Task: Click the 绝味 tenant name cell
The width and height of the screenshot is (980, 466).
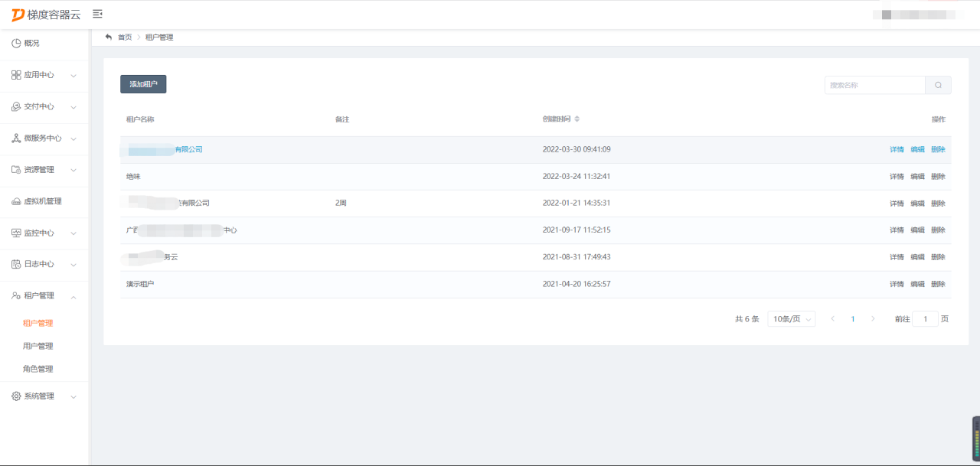Action: coord(133,177)
